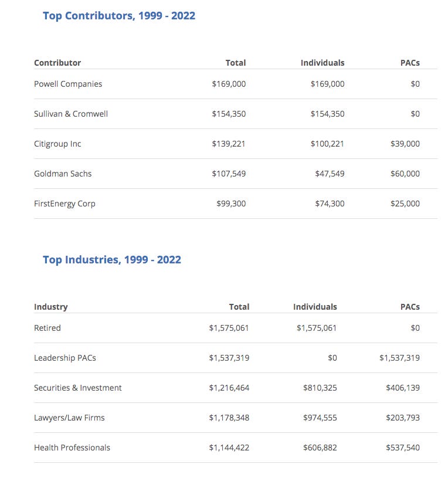
Task: Select FirstEnergy Corp's PACs amount $25,000
Action: (405, 204)
